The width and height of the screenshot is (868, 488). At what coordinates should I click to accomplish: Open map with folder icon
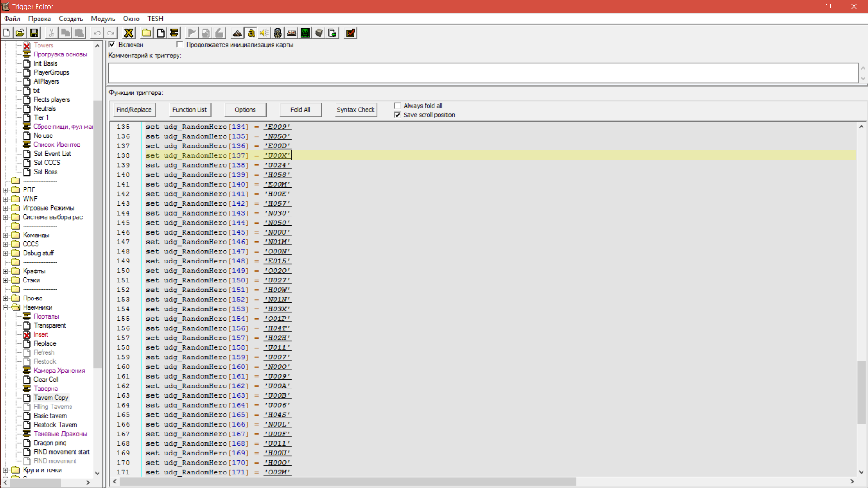click(x=20, y=33)
